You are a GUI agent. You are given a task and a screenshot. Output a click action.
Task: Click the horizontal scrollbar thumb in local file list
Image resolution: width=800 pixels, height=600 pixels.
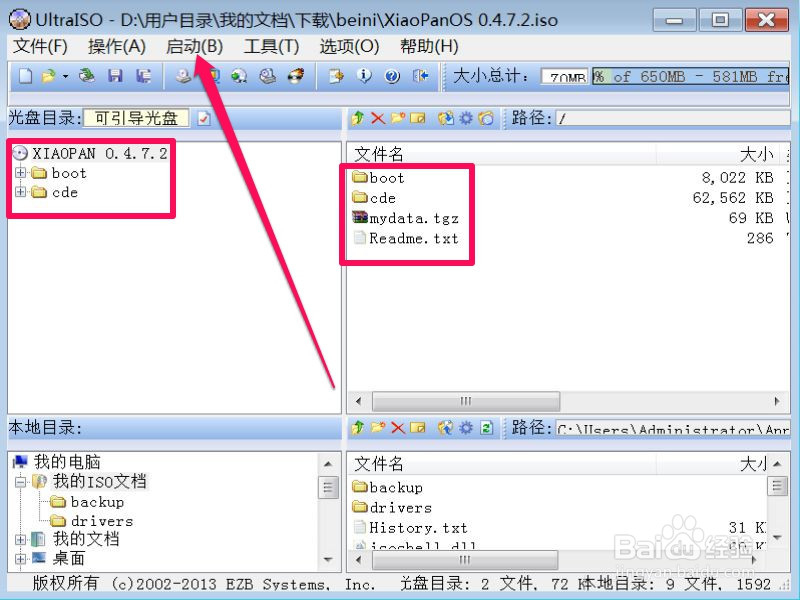pos(465,560)
